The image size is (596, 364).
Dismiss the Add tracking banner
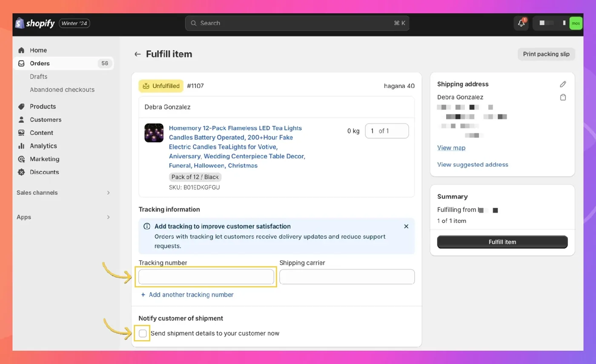(x=406, y=226)
